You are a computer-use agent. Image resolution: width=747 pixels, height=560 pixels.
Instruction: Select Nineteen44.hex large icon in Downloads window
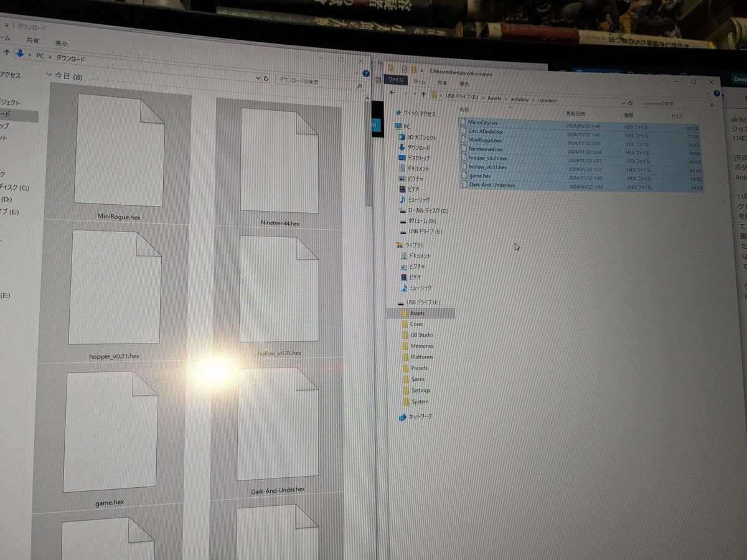point(280,161)
